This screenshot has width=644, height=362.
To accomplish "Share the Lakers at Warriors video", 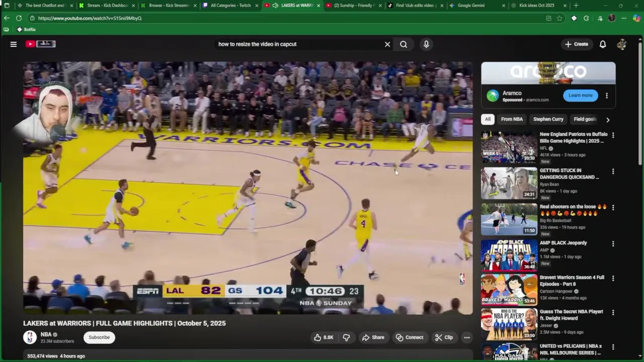I will coord(373,337).
